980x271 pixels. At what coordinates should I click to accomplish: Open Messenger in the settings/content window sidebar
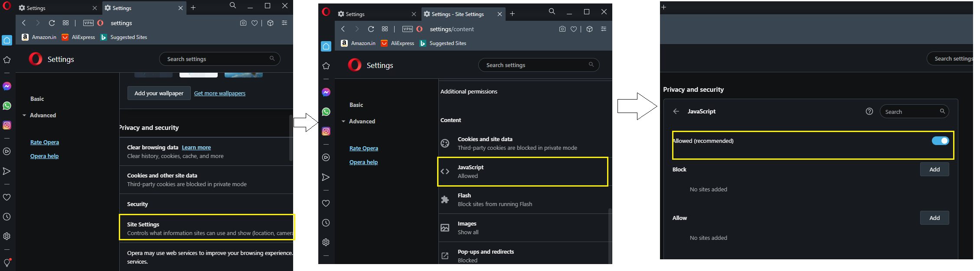[326, 92]
